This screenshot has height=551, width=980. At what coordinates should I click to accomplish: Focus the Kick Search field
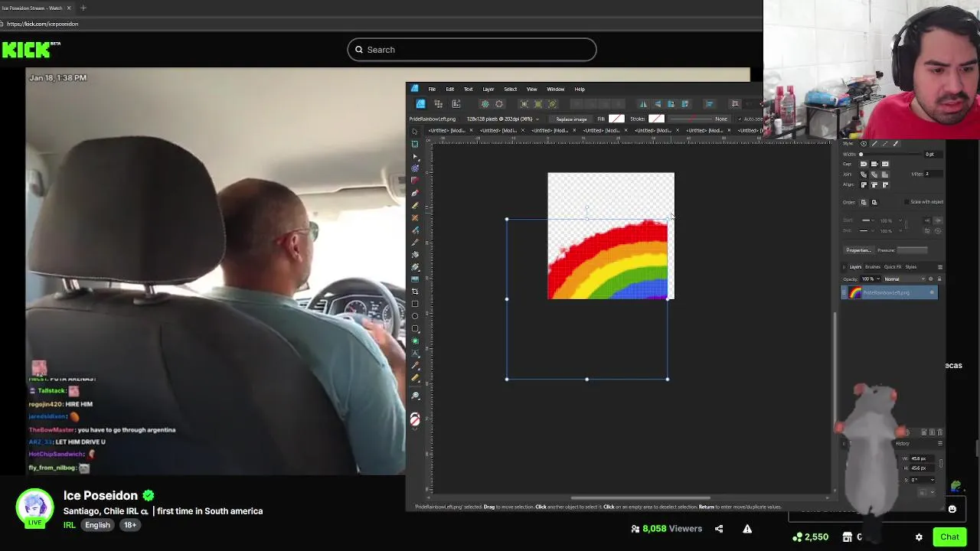472,50
